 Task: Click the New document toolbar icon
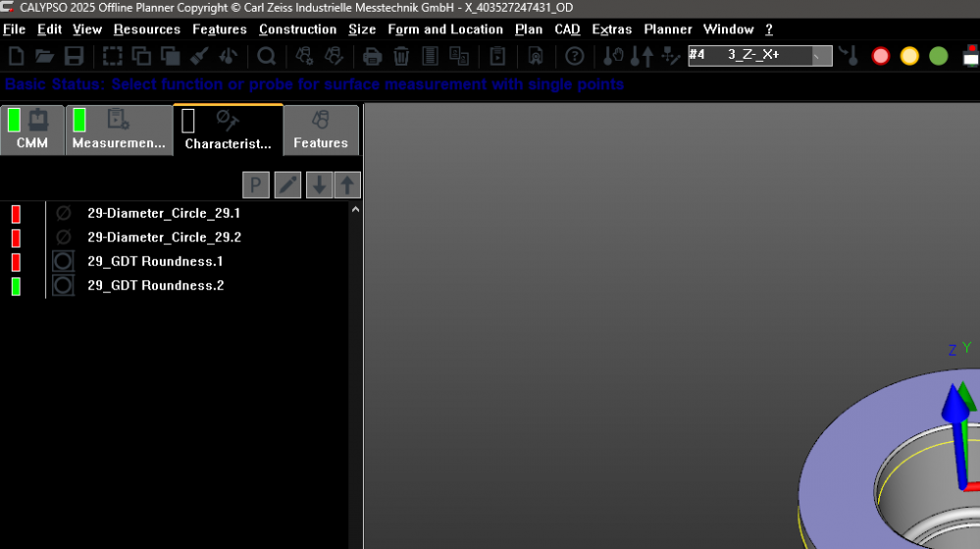click(x=17, y=56)
